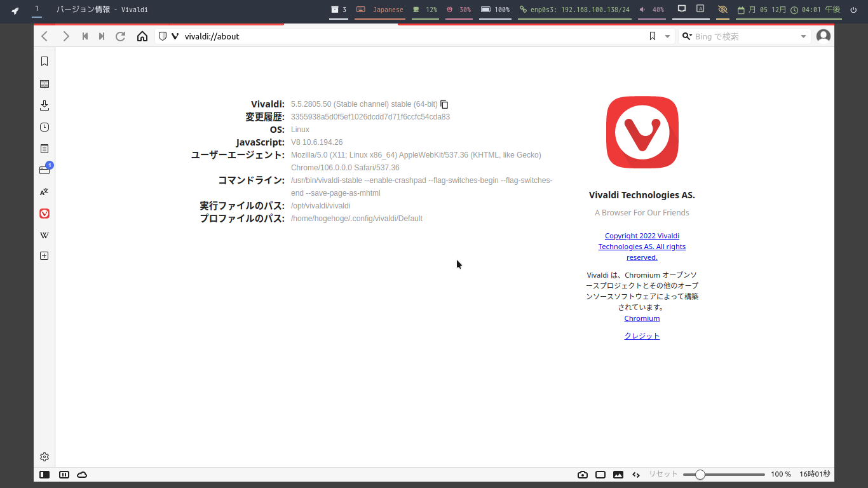Click the V8 10.6.194.26 text
868x488 pixels.
click(316, 142)
